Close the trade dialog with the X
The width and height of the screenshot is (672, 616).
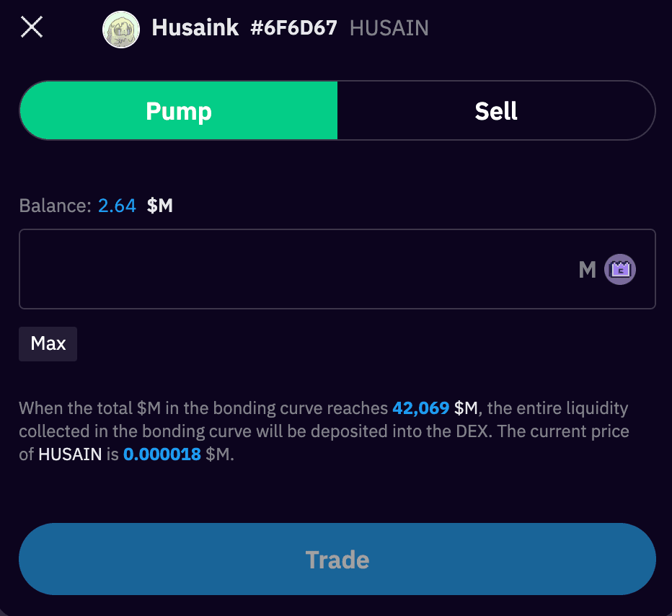[x=32, y=28]
